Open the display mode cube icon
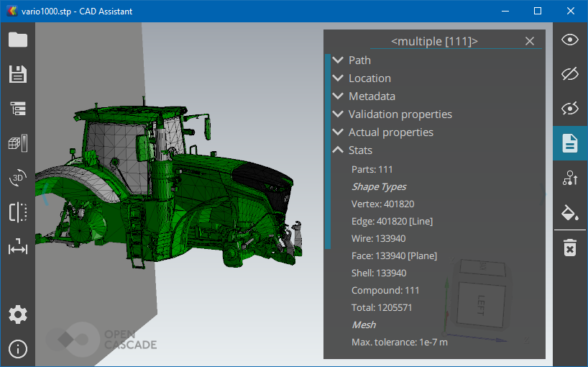Viewport: 588px width, 367px height. (18, 143)
